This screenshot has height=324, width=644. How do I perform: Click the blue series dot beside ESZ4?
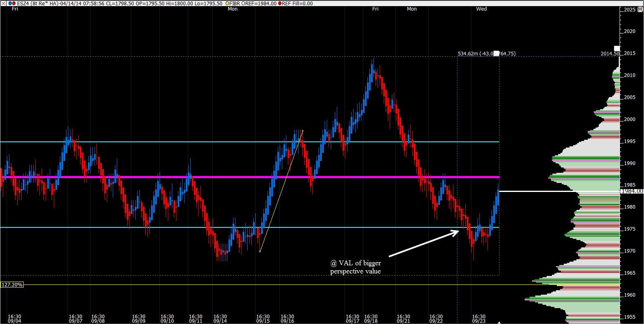click(10, 3)
